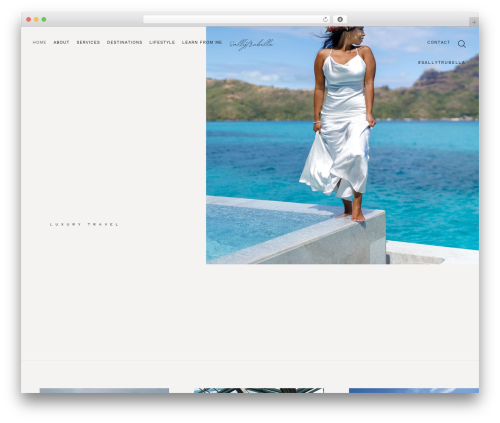Close the window with red button
The height and width of the screenshot is (423, 500).
pyautogui.click(x=29, y=20)
